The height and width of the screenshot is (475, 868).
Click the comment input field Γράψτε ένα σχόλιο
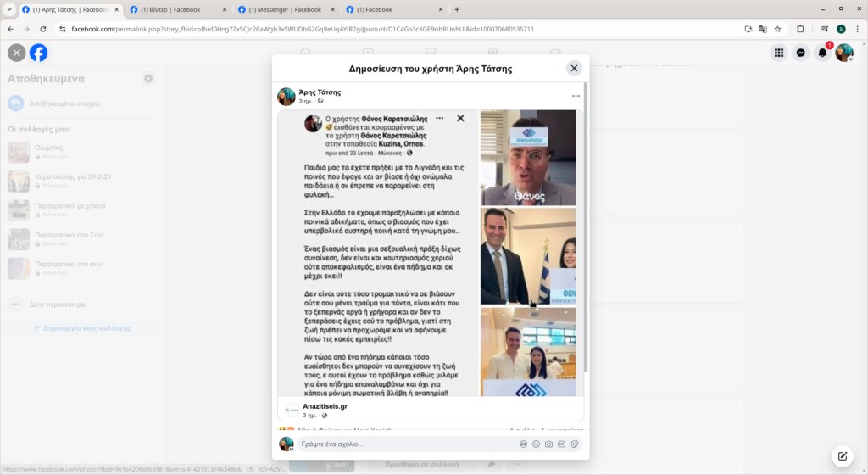pos(407,444)
